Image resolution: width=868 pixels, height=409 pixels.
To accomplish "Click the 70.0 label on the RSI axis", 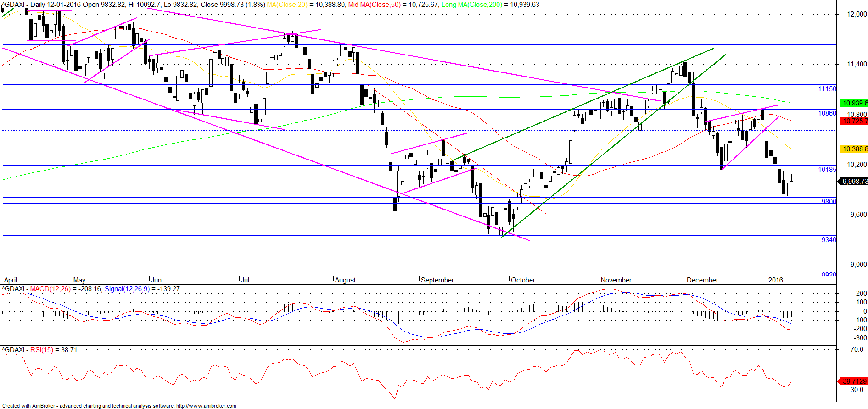I will click(x=857, y=349).
